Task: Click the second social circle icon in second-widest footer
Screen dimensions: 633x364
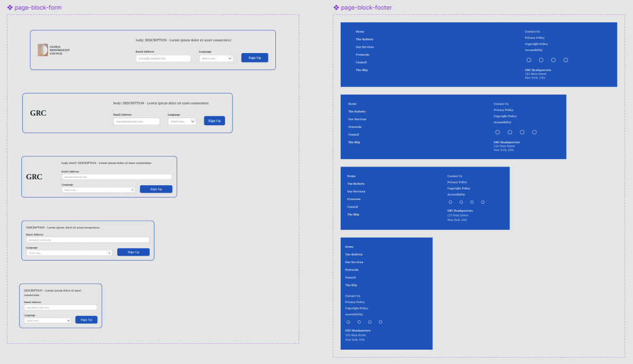Action: 510,132
